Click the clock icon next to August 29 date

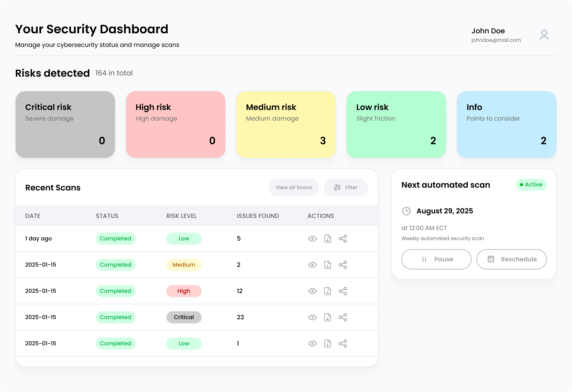point(406,211)
